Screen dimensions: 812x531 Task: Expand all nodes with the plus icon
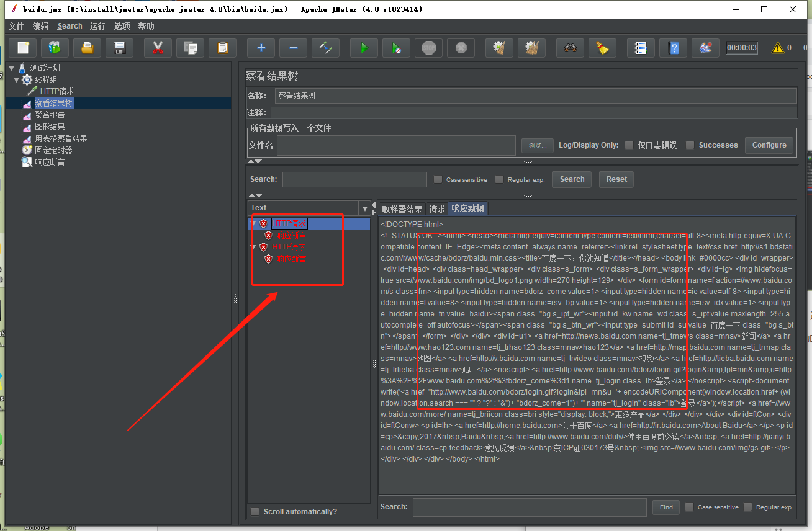point(261,48)
